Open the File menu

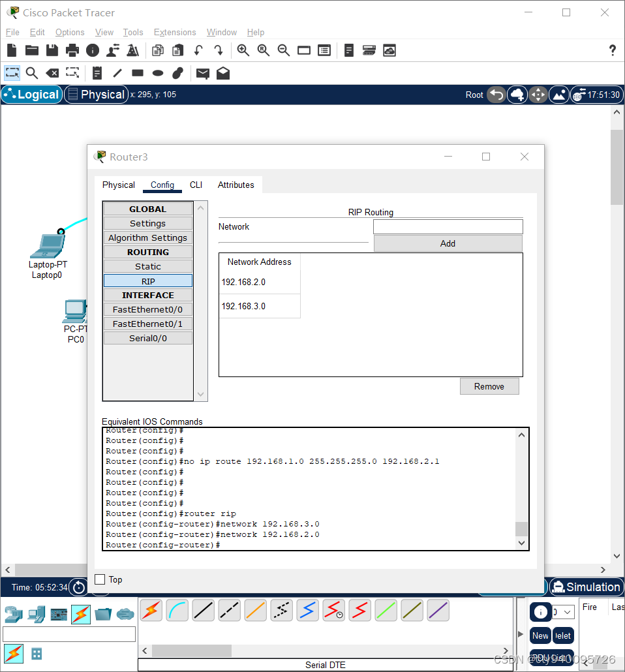click(12, 32)
